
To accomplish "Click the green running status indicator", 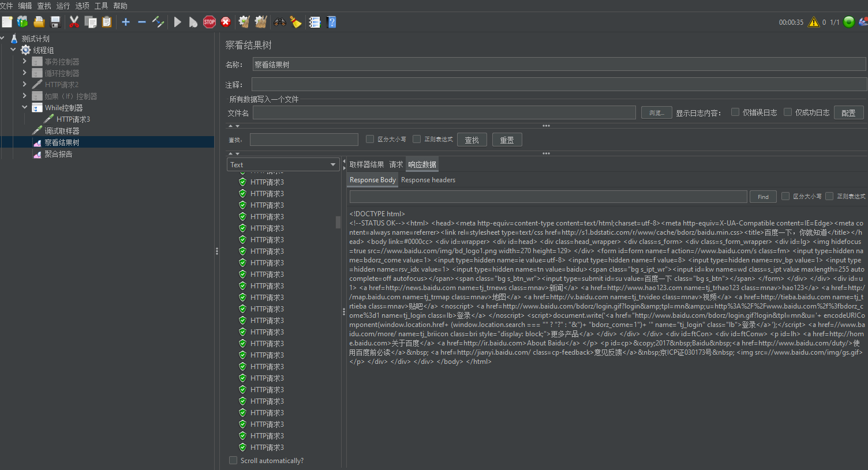I will pos(849,22).
